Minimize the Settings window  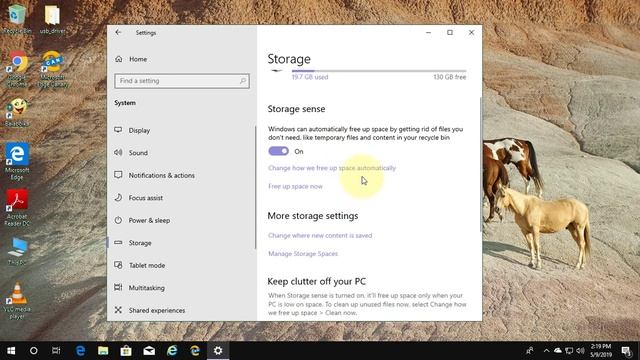tap(428, 32)
